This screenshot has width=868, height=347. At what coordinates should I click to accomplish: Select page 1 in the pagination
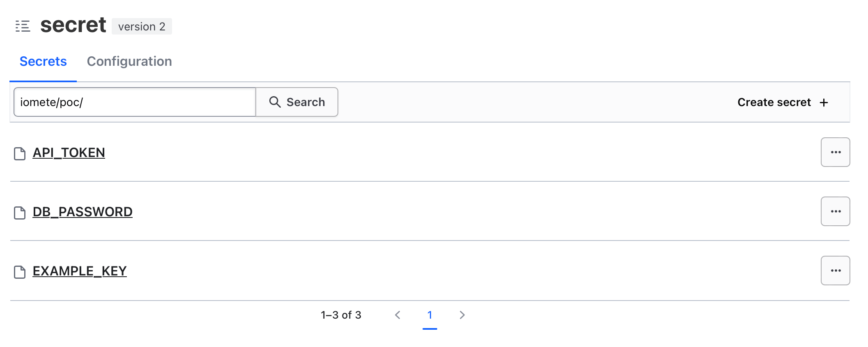point(430,315)
